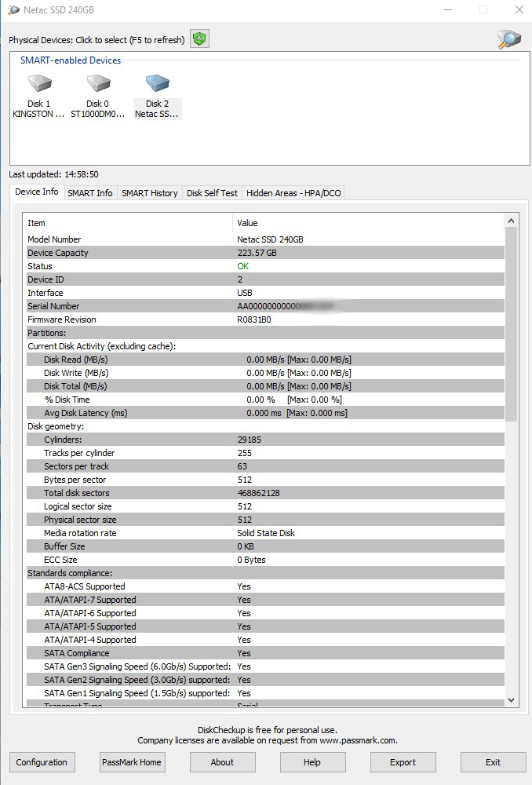Click the Item column header
This screenshot has width=532, height=785.
coord(128,223)
